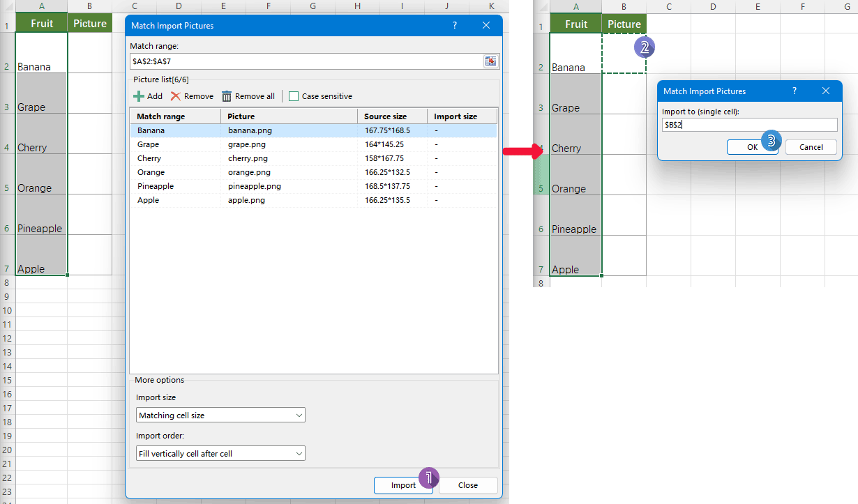
Task: Click the Close button in main dialog
Action: tap(468, 485)
